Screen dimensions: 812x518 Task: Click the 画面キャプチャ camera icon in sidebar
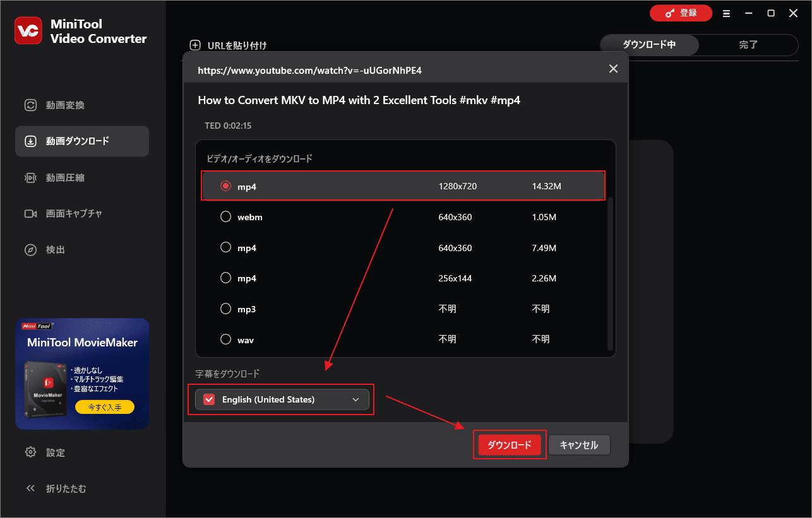coord(30,214)
